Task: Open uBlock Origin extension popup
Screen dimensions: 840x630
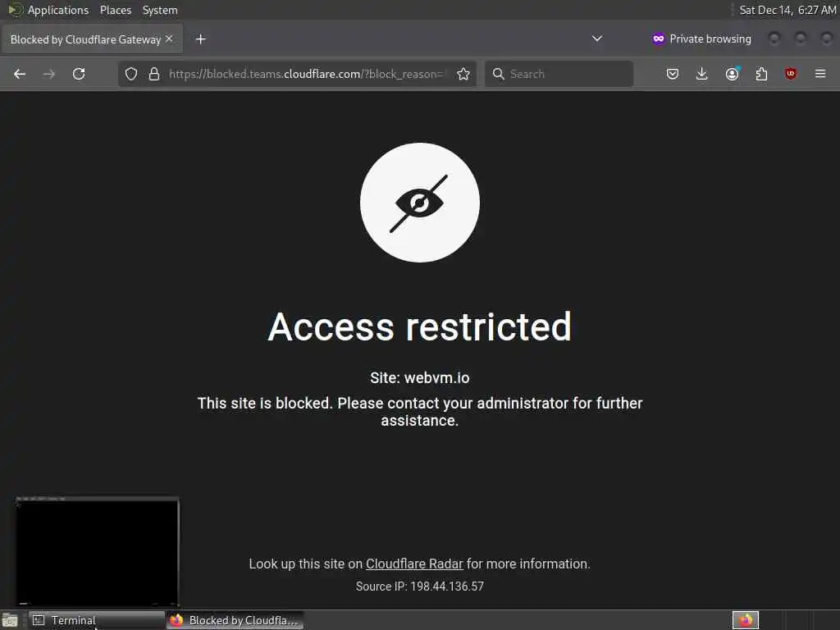Action: (x=791, y=74)
